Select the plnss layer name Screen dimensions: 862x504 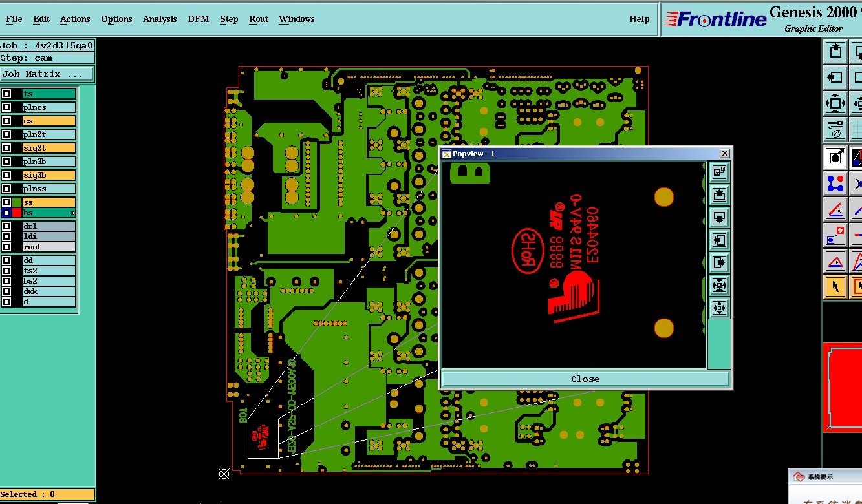[x=49, y=189]
